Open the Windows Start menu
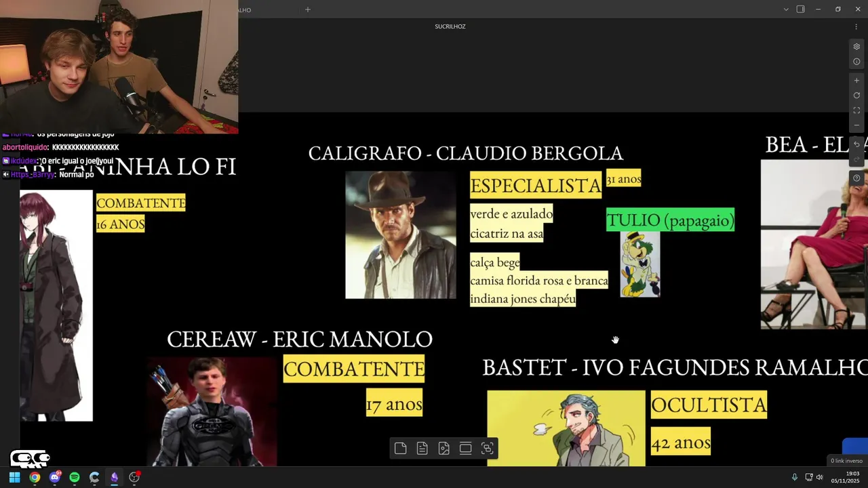This screenshot has height=488, width=868. (x=14, y=477)
